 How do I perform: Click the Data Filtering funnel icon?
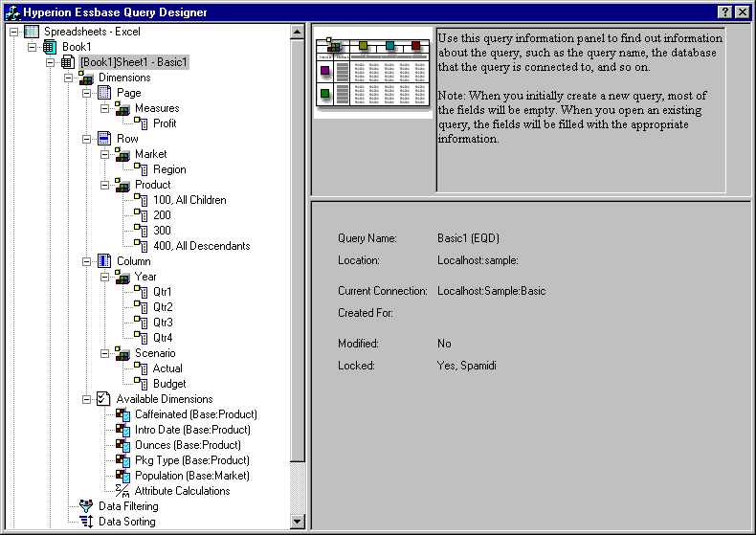[86, 506]
